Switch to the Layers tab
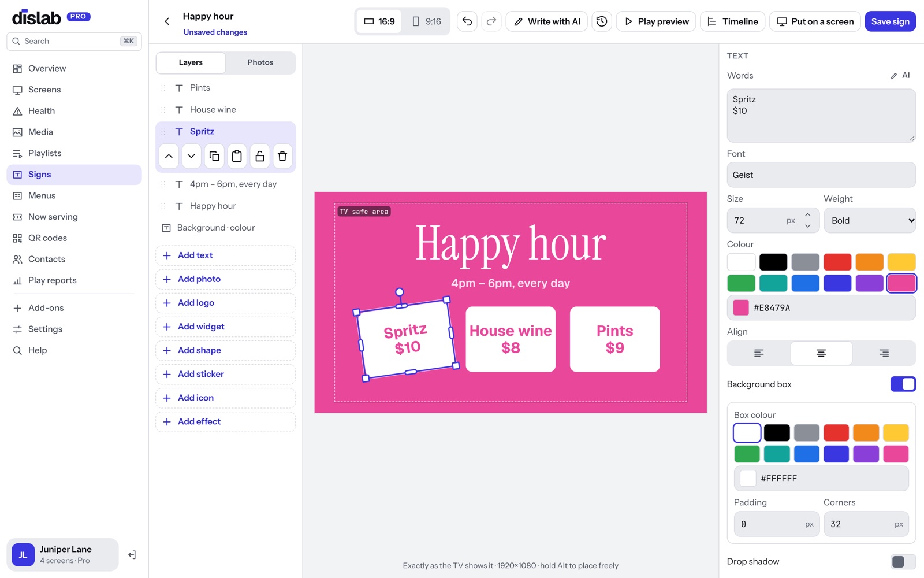924x578 pixels. 191,62
